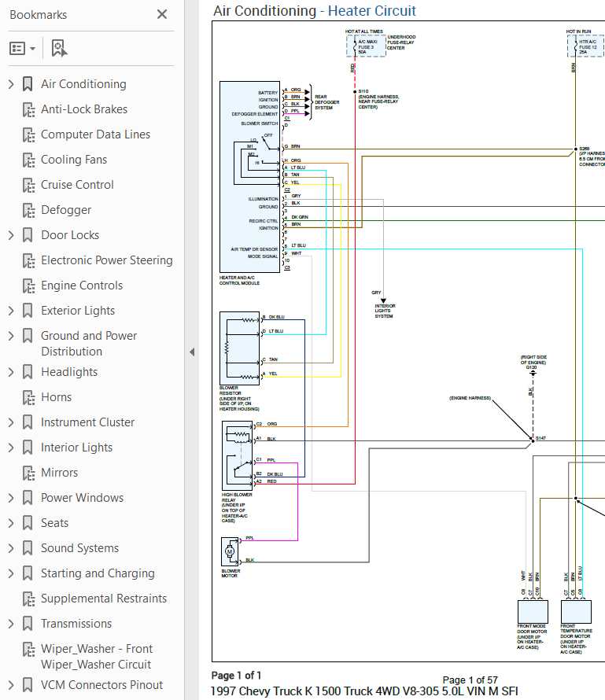Image resolution: width=605 pixels, height=700 pixels.
Task: Click the Bookmarks panel title
Action: (39, 15)
